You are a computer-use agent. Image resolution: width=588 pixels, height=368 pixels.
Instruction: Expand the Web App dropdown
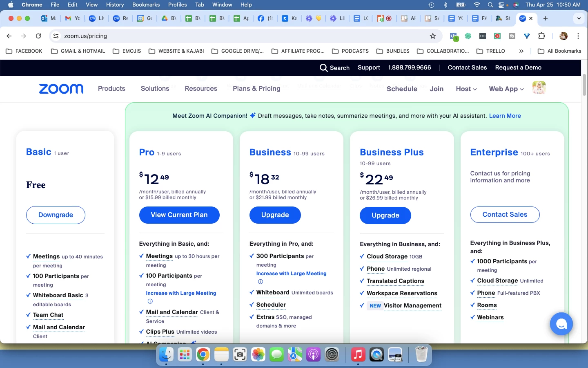tap(506, 89)
